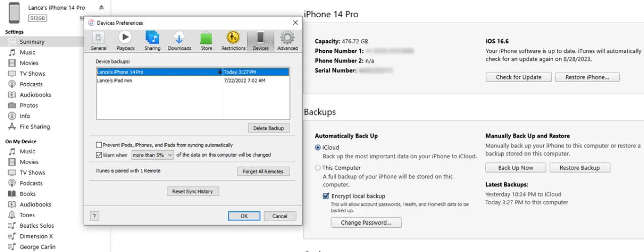Open the help question mark button
644x252 pixels.
tap(94, 216)
